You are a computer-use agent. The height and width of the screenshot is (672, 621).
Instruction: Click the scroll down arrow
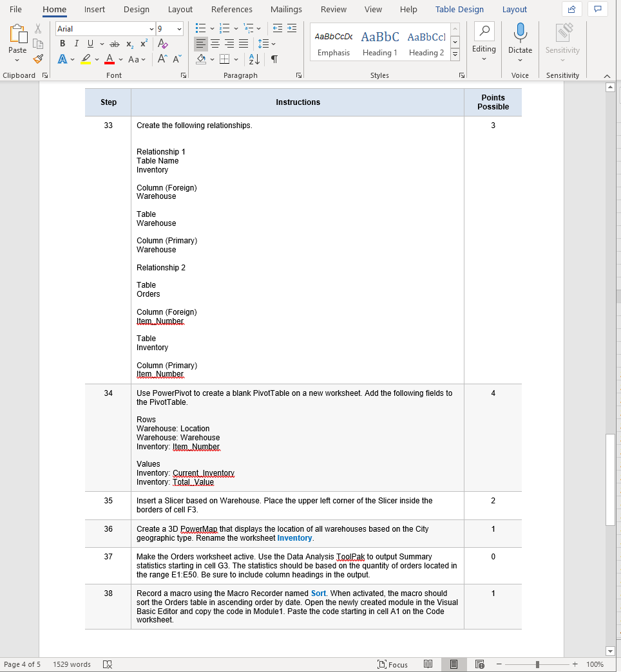(x=610, y=651)
